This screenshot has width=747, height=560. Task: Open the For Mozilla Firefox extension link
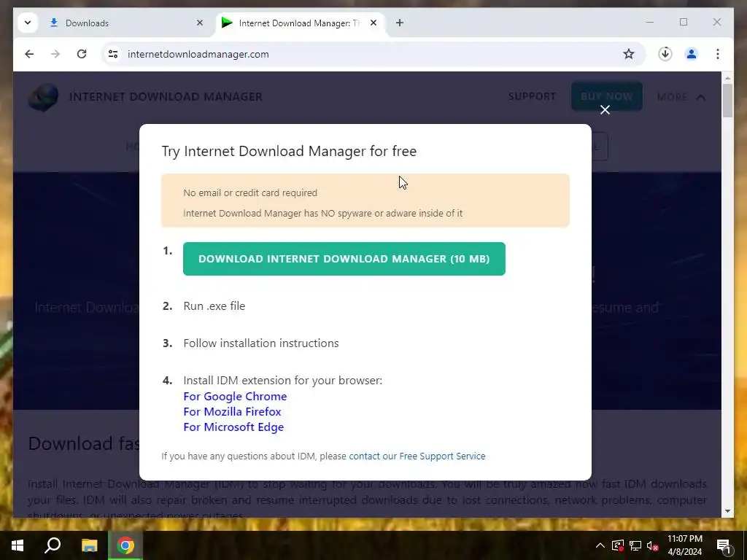233,411
